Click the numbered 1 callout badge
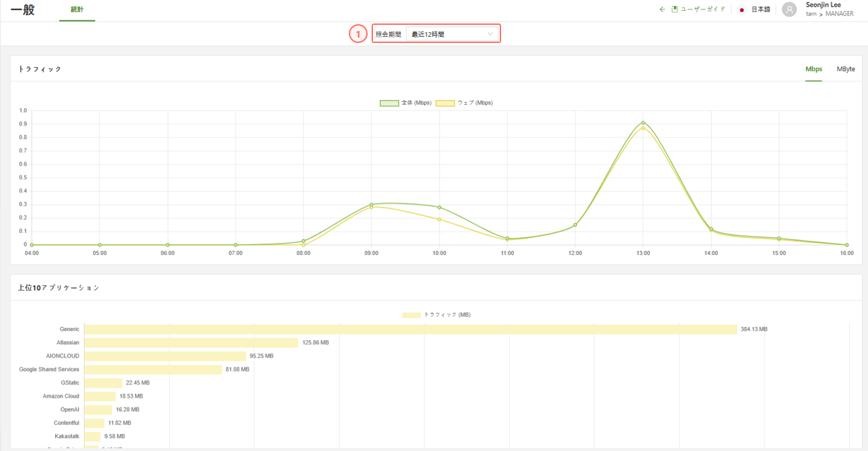The image size is (868, 451). pyautogui.click(x=358, y=34)
